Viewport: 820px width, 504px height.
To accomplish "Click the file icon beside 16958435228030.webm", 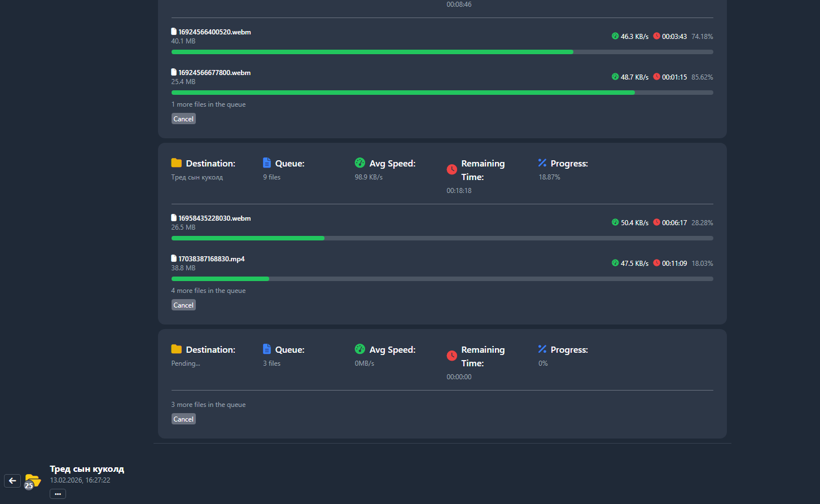I will coord(174,218).
